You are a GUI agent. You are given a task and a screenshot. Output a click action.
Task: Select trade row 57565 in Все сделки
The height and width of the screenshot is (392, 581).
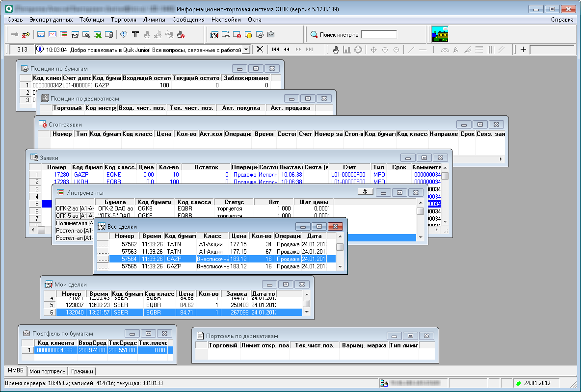click(216, 266)
